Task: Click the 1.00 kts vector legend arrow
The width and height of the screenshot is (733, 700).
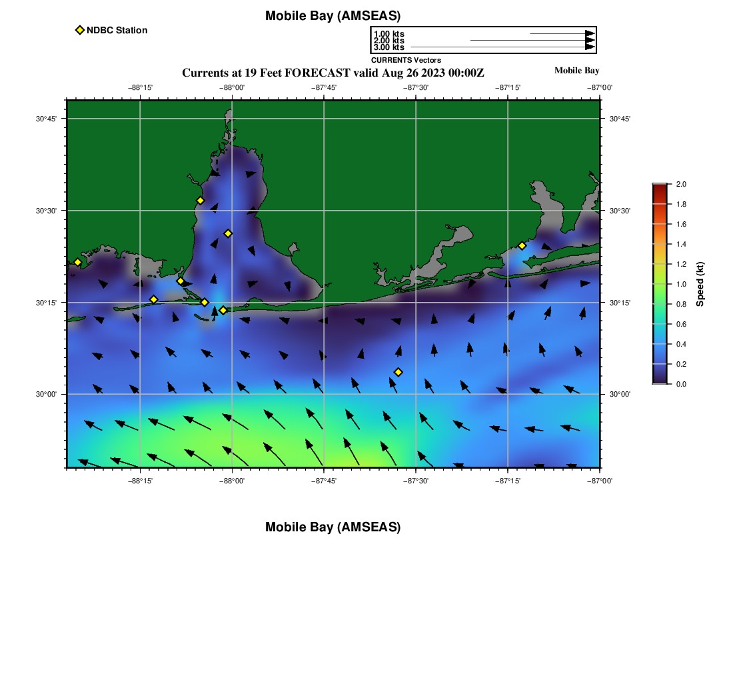Action: tap(562, 33)
